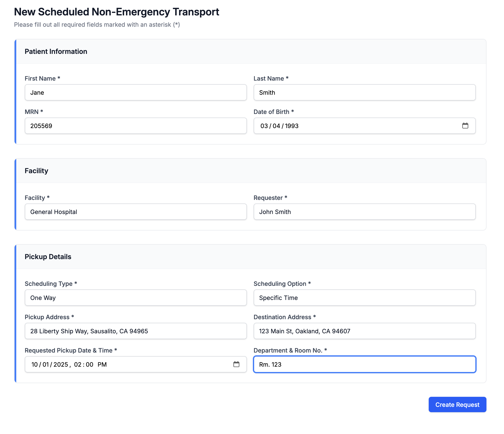504x434 pixels.
Task: Focus the Last Name input field
Action: [x=364, y=92]
